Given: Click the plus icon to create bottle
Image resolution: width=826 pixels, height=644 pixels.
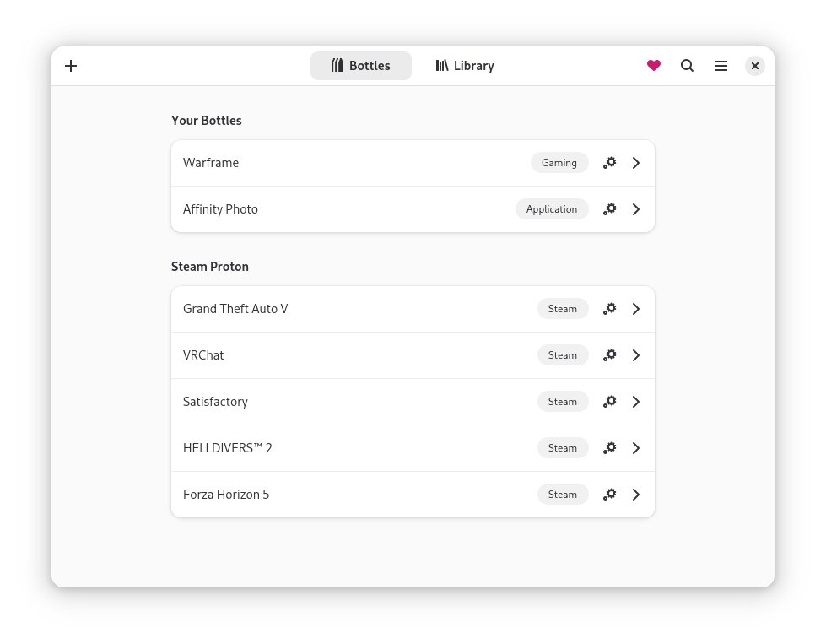Looking at the screenshot, I should pos(71,66).
